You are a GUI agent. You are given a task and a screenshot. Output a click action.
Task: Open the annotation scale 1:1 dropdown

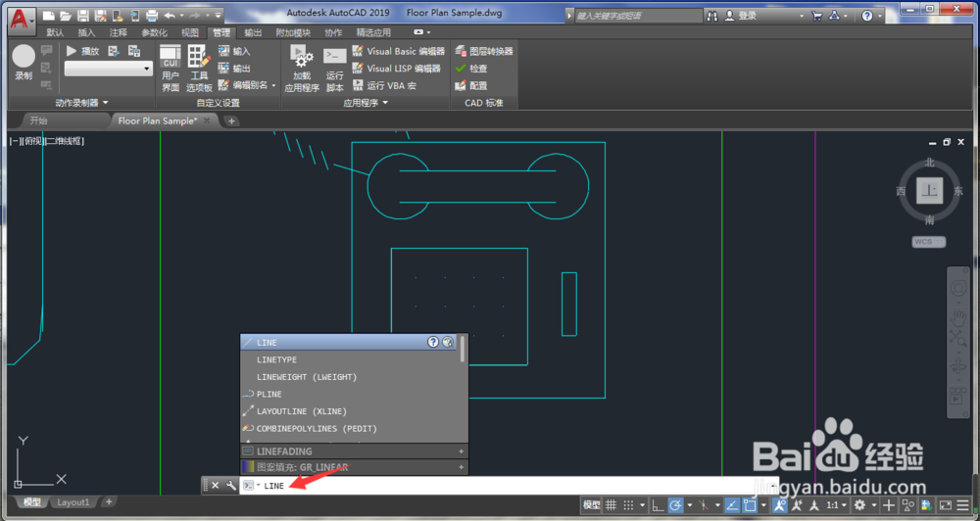click(x=837, y=505)
